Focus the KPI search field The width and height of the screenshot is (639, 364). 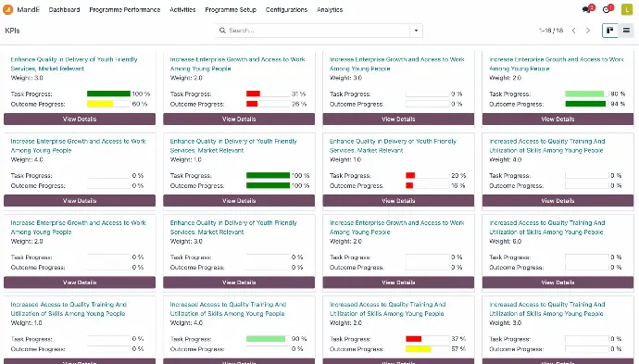point(318,31)
